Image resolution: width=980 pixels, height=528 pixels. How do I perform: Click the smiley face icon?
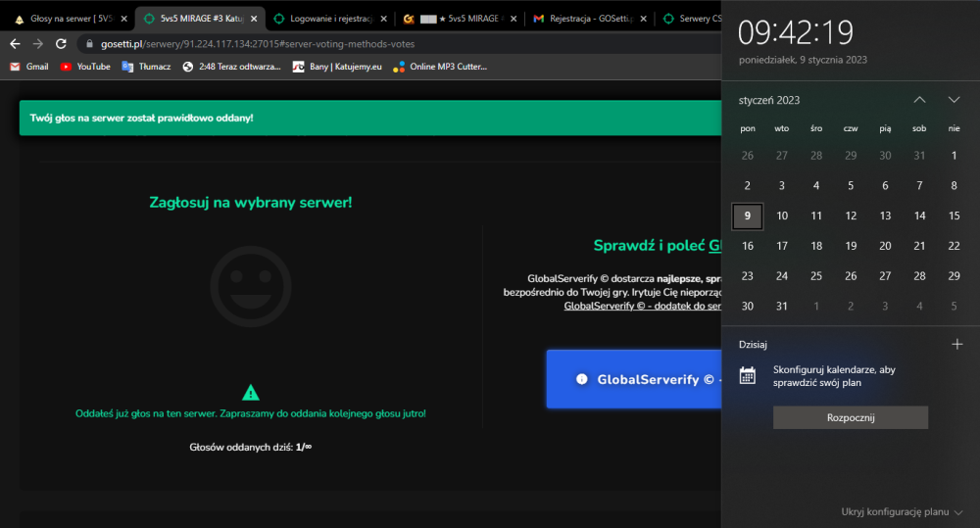coord(251,286)
